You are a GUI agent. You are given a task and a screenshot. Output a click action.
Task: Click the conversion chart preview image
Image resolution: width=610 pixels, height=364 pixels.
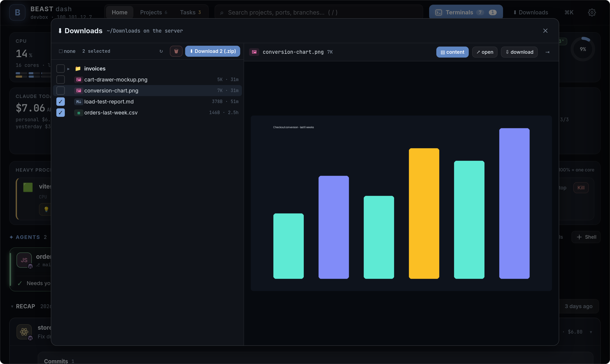pyautogui.click(x=401, y=203)
